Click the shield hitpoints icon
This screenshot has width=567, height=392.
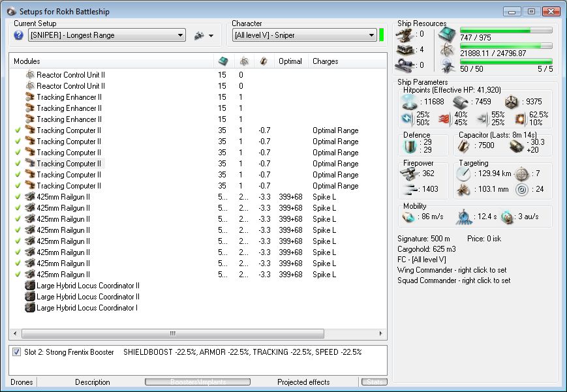(x=409, y=102)
